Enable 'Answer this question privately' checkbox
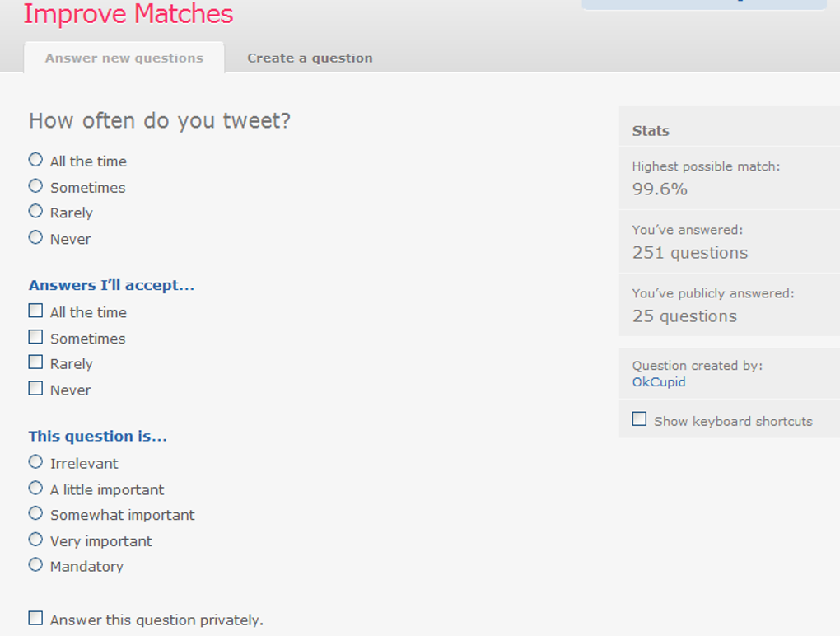 coord(35,618)
